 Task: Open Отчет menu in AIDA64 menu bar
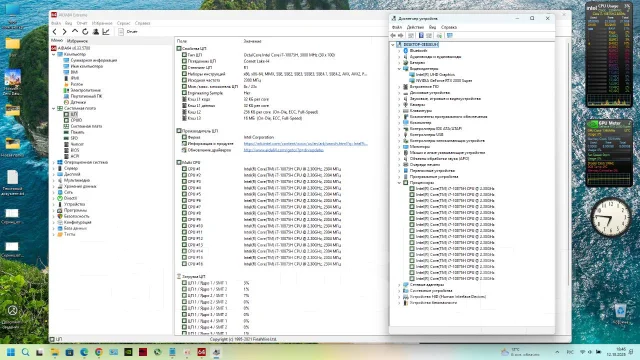point(82,23)
